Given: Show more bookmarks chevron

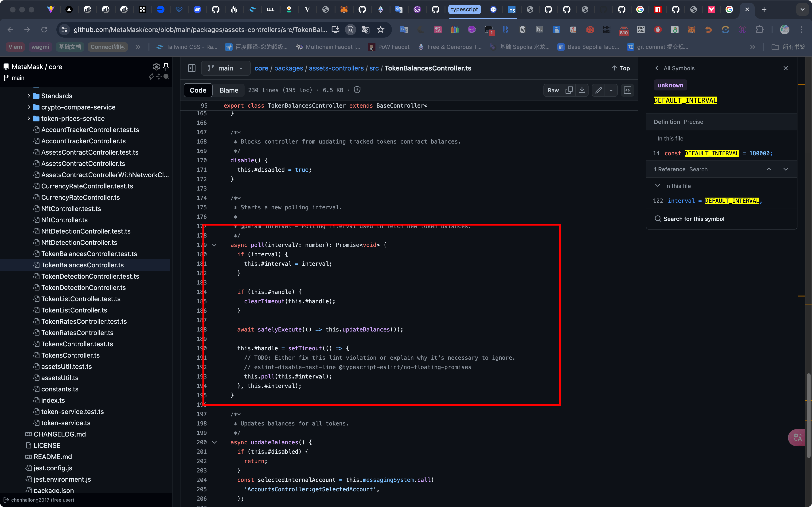Looking at the screenshot, I should (753, 47).
